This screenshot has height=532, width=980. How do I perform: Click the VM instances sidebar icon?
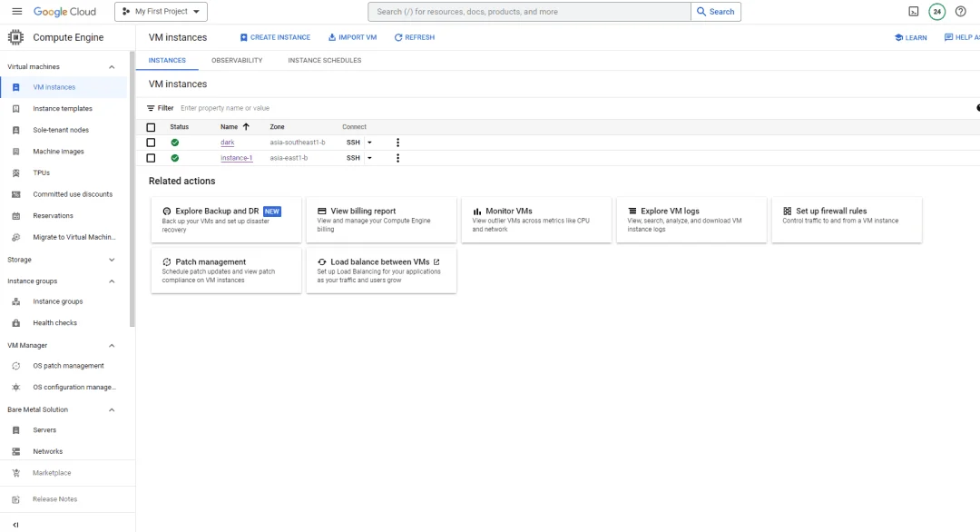16,87
